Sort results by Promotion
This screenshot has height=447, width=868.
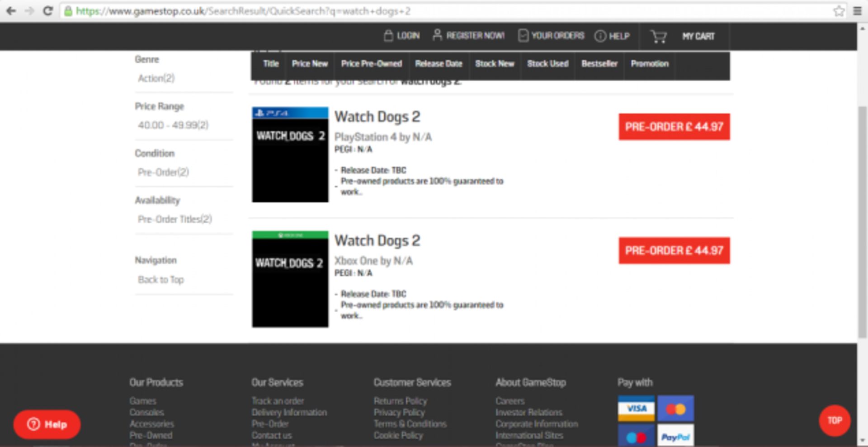tap(650, 64)
